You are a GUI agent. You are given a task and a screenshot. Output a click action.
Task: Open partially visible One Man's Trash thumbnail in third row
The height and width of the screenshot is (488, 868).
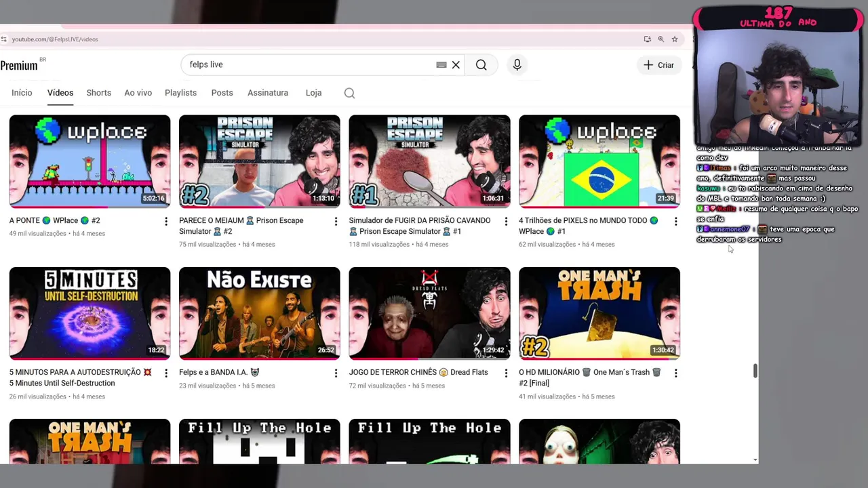(90, 441)
